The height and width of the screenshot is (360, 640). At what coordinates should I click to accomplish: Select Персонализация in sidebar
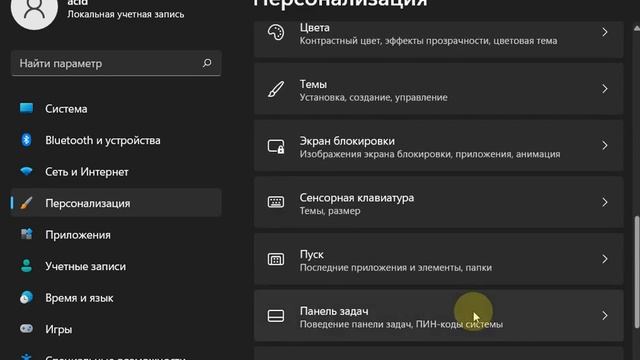click(x=116, y=203)
